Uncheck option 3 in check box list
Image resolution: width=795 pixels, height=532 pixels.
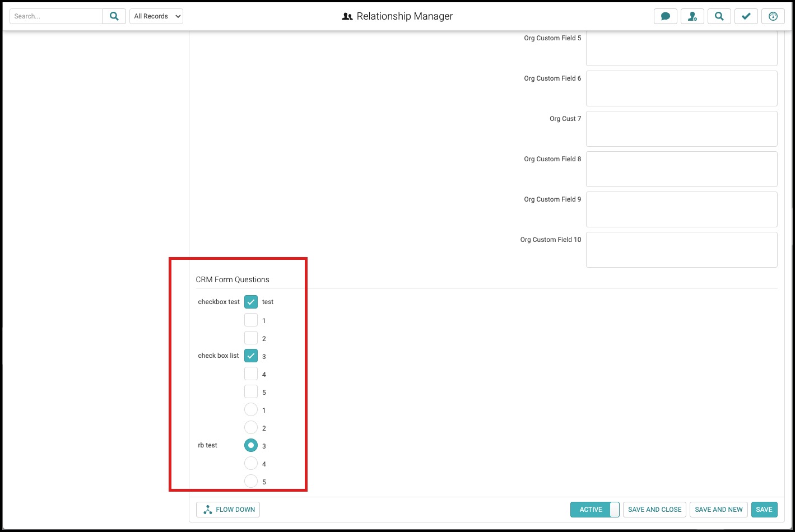pos(251,356)
